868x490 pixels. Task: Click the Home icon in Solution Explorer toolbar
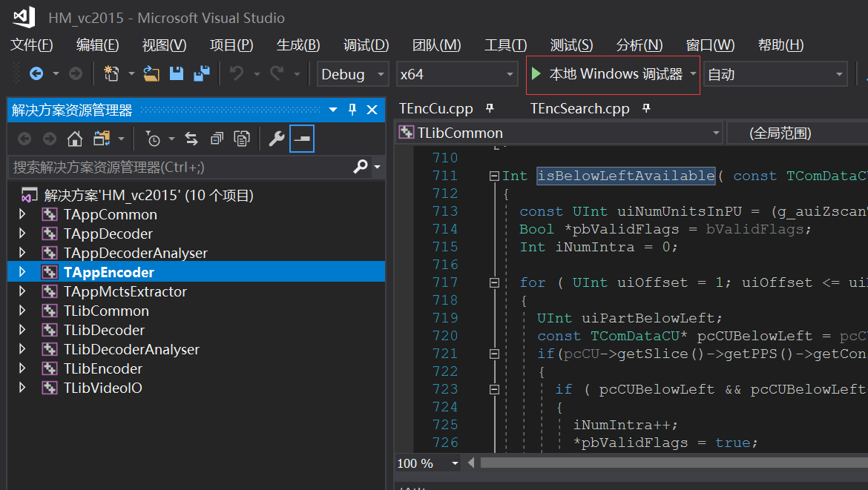[75, 139]
